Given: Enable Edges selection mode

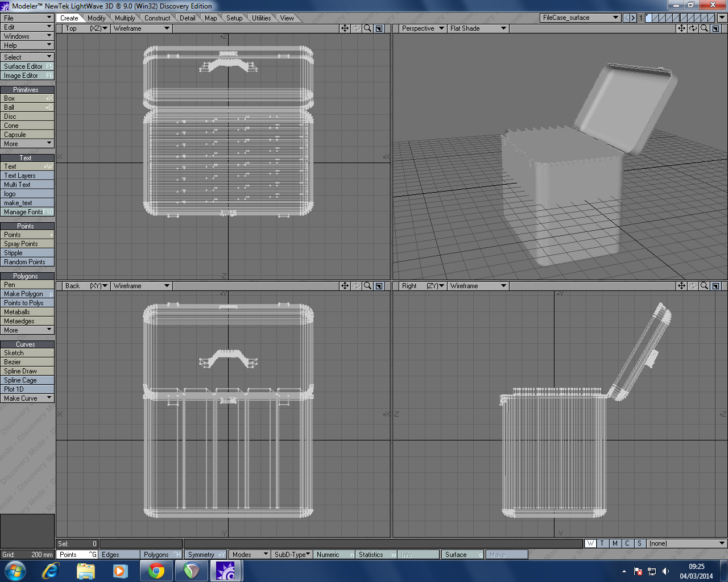Looking at the screenshot, I should 117,554.
